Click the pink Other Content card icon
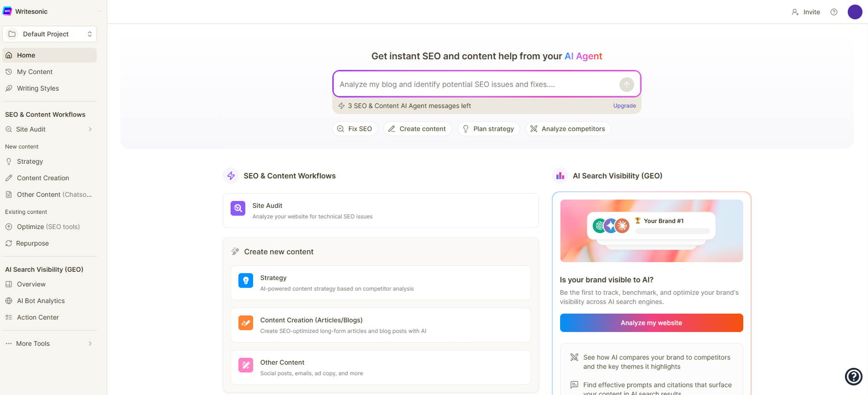The width and height of the screenshot is (868, 395). pyautogui.click(x=246, y=365)
